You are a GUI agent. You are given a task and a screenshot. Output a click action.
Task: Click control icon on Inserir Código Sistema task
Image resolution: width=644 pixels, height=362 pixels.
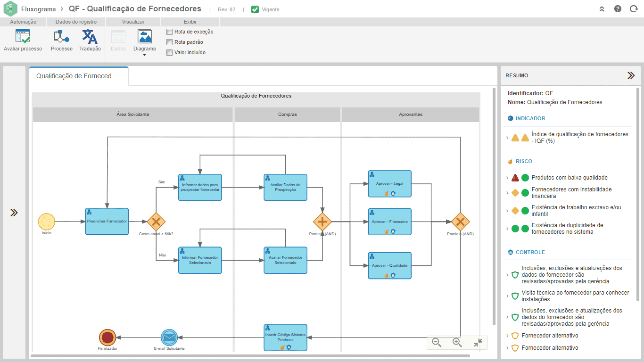289,347
